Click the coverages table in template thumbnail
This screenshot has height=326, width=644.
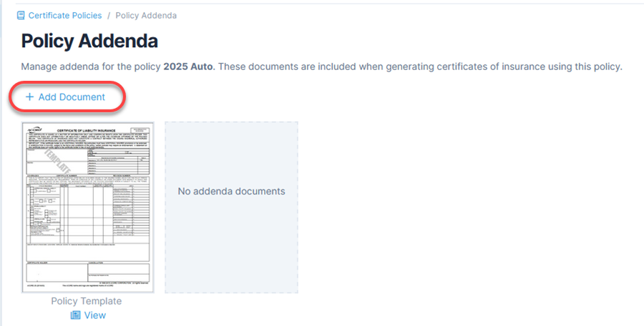tap(88, 212)
